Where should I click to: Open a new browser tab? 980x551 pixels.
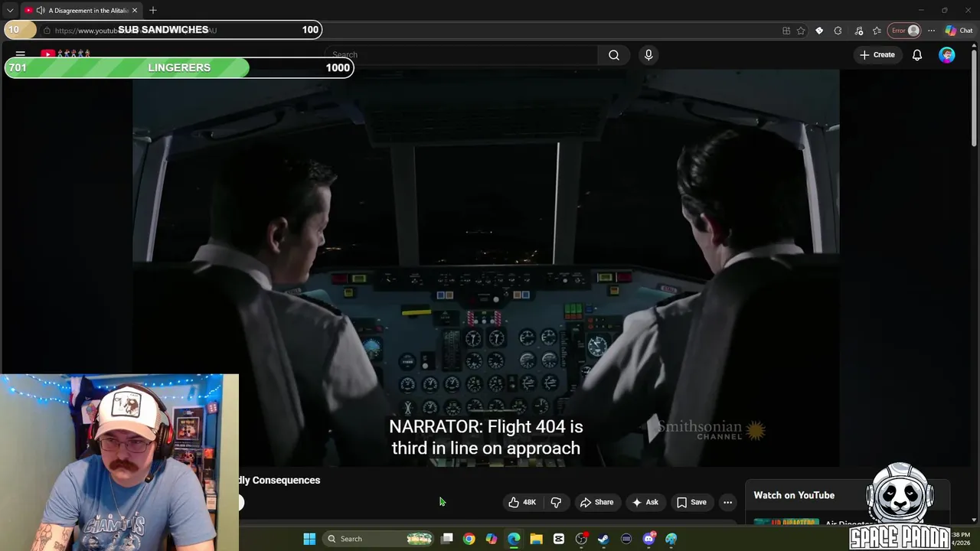point(153,10)
